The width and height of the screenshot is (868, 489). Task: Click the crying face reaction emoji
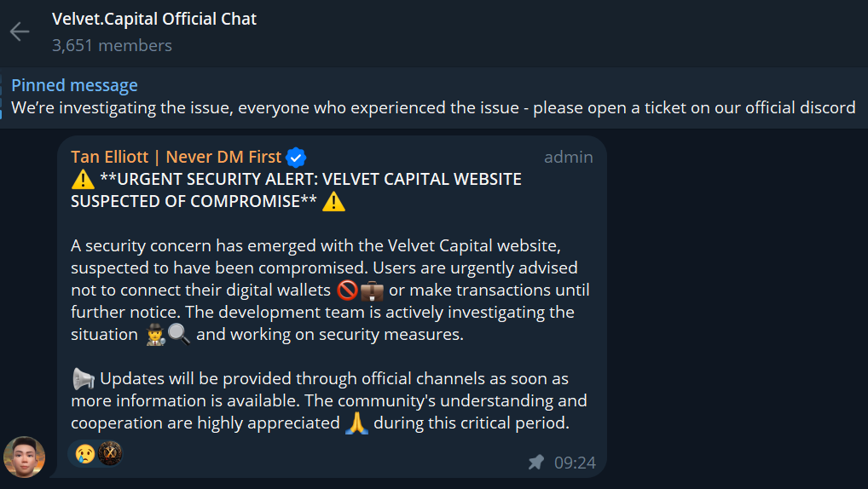85,454
